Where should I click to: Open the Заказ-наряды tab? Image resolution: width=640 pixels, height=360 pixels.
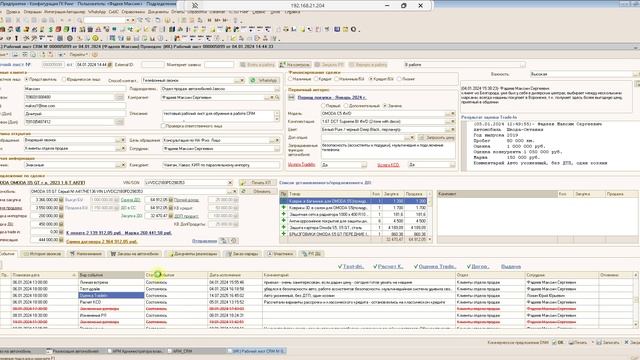click(242, 254)
